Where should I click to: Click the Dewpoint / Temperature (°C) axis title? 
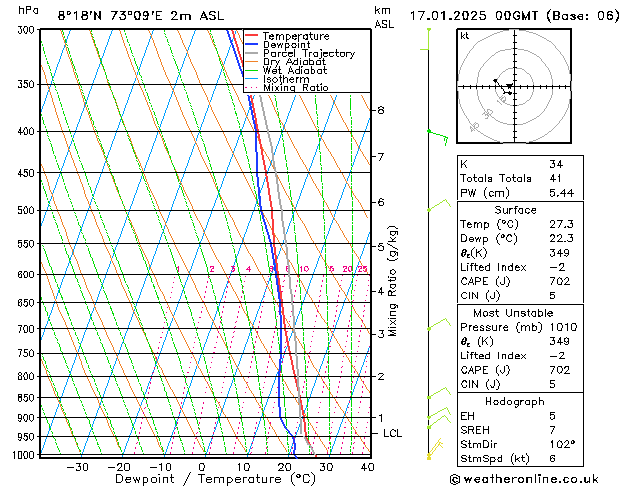pyautogui.click(x=215, y=479)
